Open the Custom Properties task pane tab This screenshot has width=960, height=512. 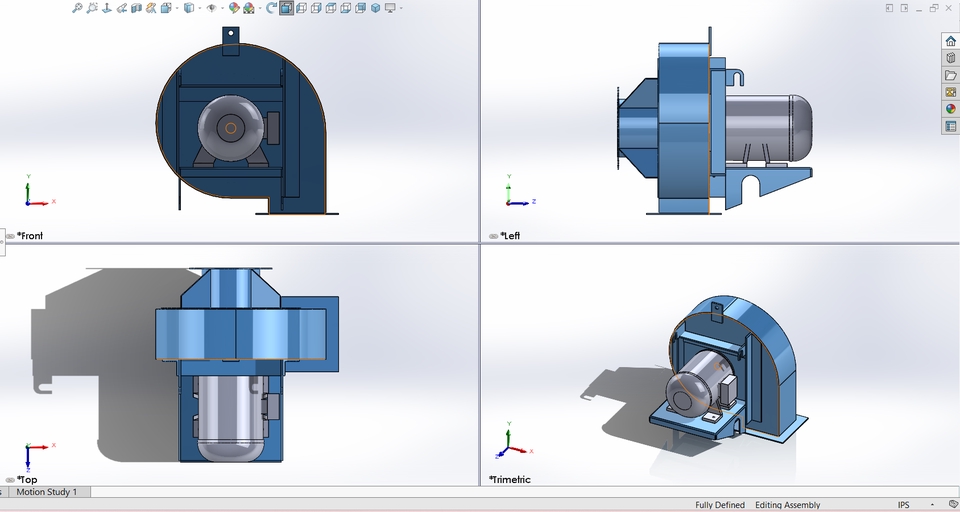[x=950, y=126]
